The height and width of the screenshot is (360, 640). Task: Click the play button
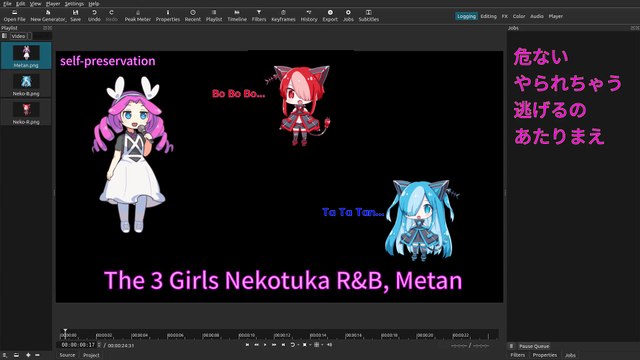[265, 345]
